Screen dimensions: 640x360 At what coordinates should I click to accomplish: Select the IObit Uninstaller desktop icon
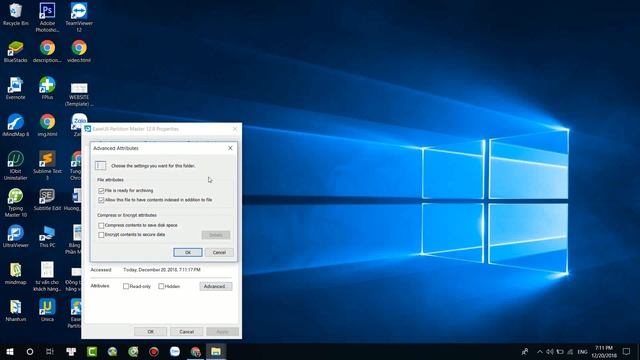pyautogui.click(x=16, y=166)
